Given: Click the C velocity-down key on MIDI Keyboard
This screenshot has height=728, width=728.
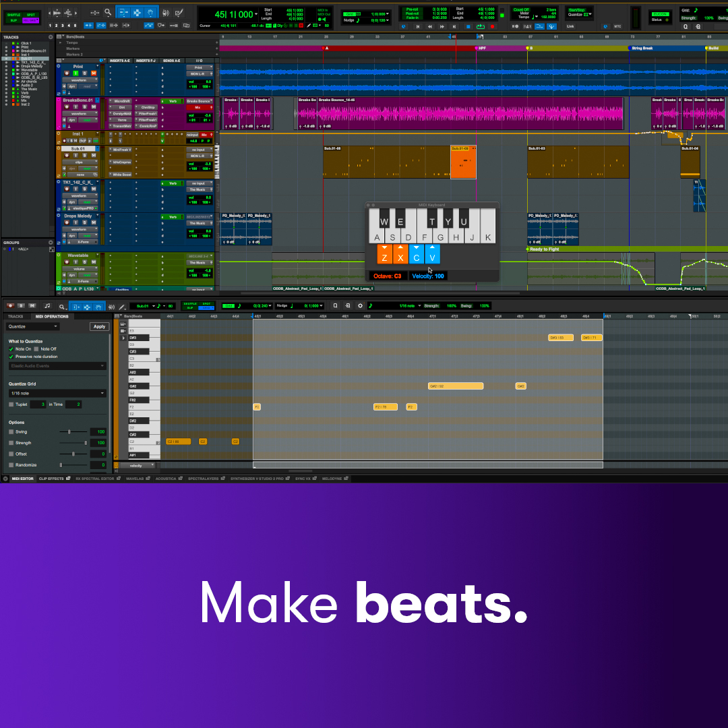Looking at the screenshot, I should pos(417,254).
